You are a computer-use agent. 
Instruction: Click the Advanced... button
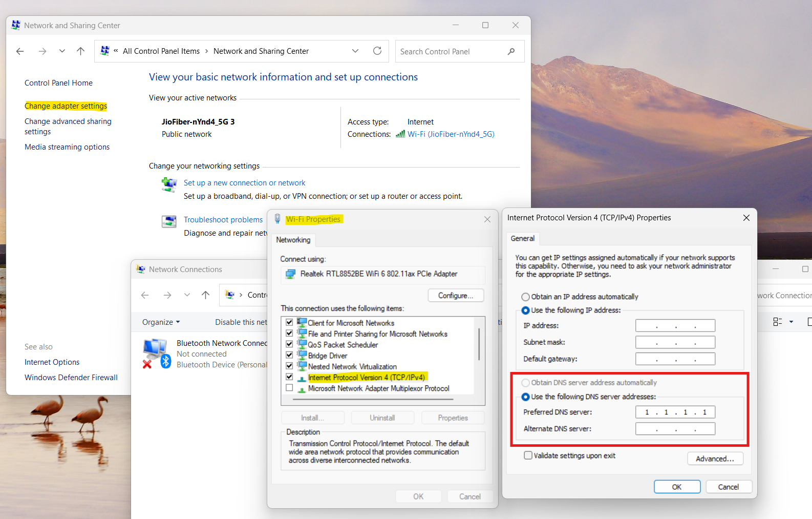pyautogui.click(x=715, y=459)
